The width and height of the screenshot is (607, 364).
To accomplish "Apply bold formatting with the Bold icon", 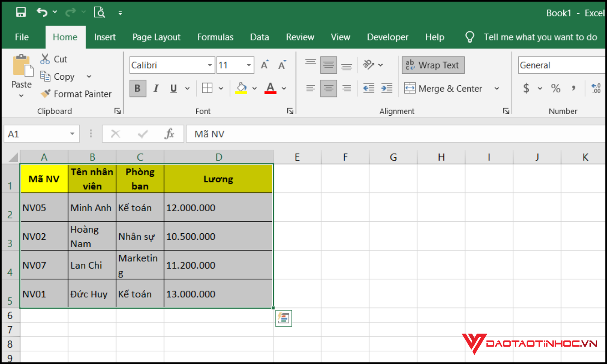I will tap(138, 88).
